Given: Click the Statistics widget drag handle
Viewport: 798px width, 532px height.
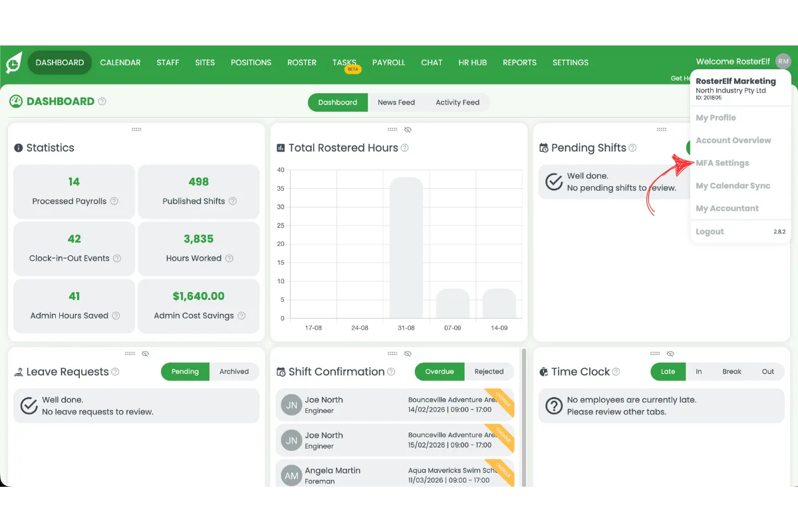Looking at the screenshot, I should coord(136,130).
